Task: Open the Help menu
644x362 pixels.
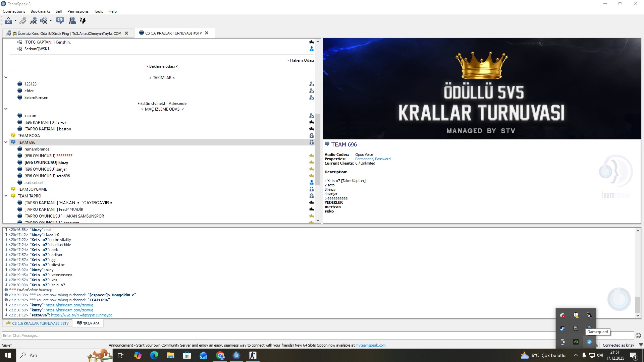Action: 112,11
